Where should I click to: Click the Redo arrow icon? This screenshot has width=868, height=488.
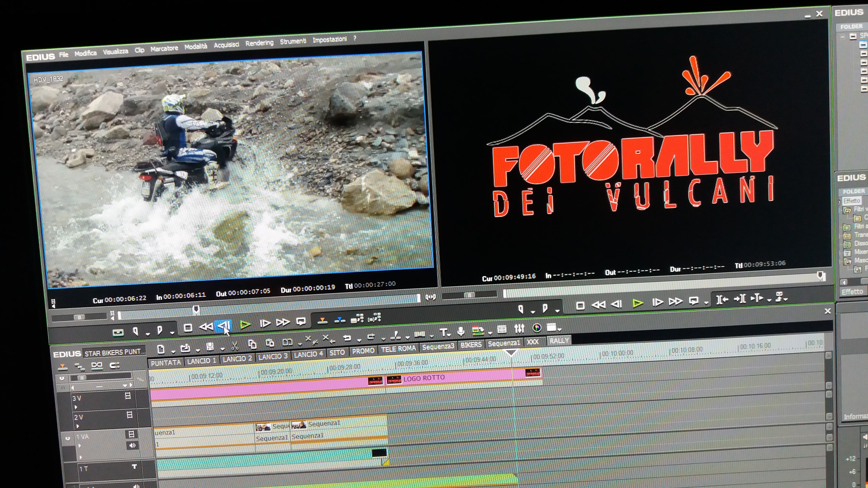371,336
